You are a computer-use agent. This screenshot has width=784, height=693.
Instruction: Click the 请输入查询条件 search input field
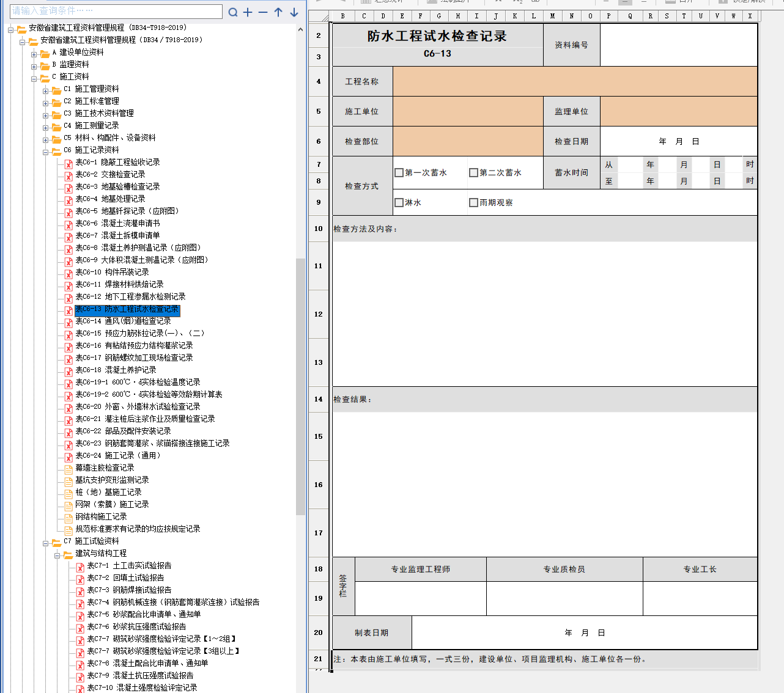point(116,11)
